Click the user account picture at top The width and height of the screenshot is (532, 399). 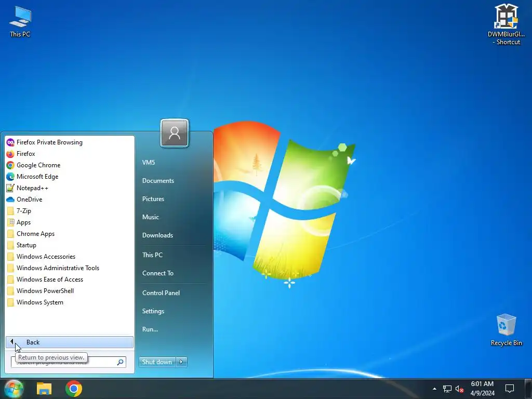(x=175, y=133)
